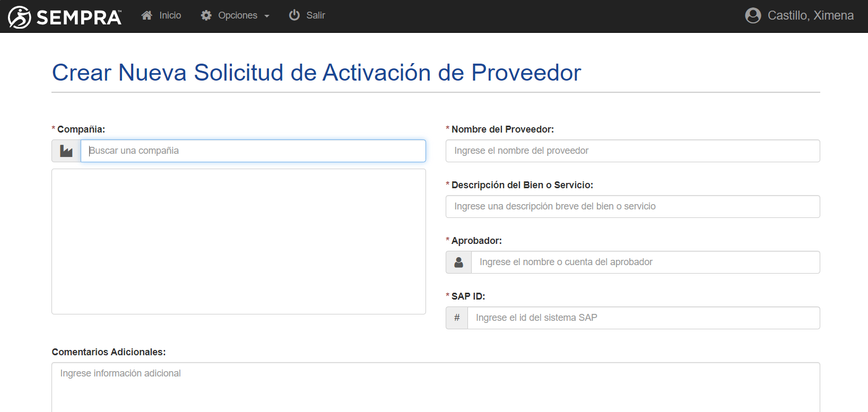Image resolution: width=868 pixels, height=412 pixels.
Task: Click the gear icon beside Opciones
Action: (x=206, y=15)
